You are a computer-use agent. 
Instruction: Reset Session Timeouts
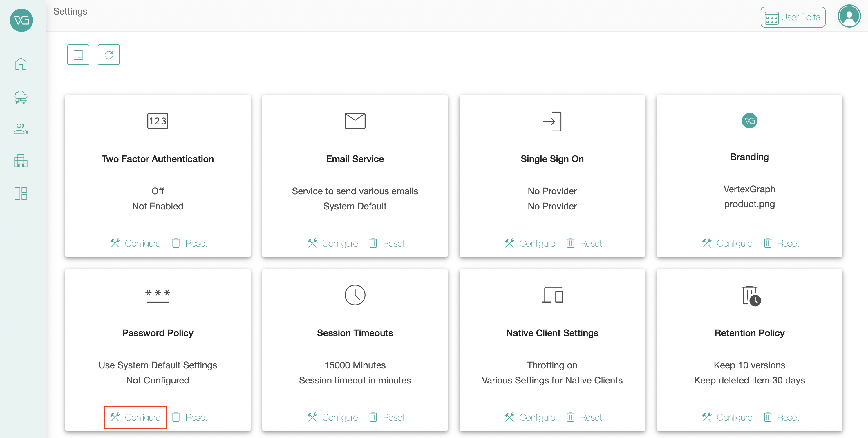(387, 417)
